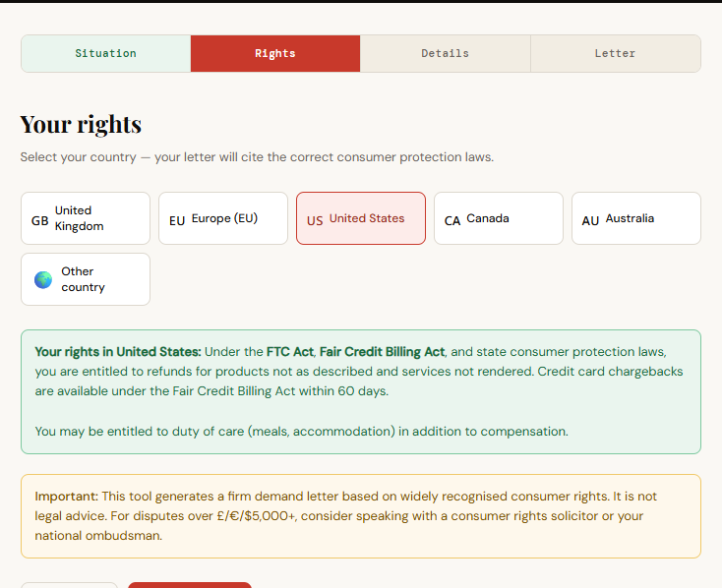722x588 pixels.
Task: Click the US flag code icon
Action: tap(315, 220)
